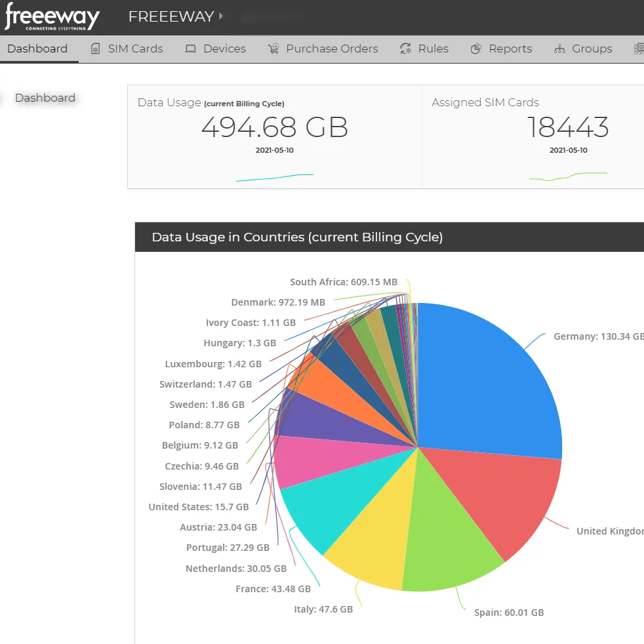This screenshot has width=644, height=644.
Task: Click the Rules gears icon
Action: click(x=405, y=48)
